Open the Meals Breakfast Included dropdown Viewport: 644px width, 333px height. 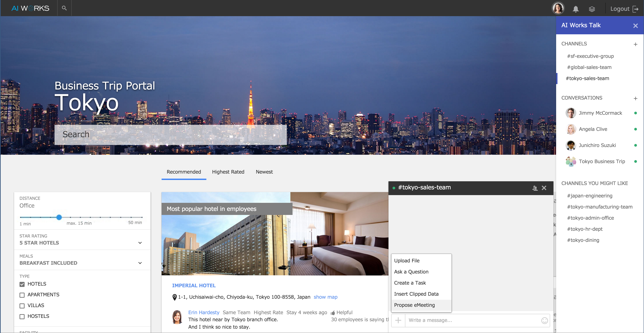pyautogui.click(x=140, y=263)
